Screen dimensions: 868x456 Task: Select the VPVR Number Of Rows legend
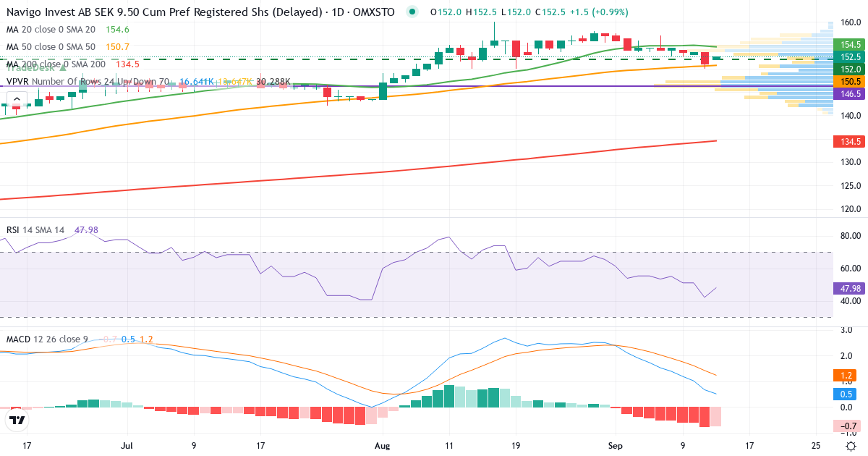[88, 81]
